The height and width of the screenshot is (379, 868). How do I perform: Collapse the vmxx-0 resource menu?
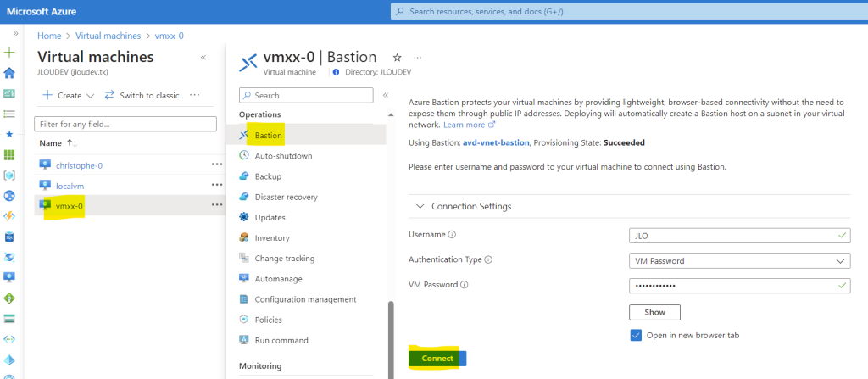point(386,95)
